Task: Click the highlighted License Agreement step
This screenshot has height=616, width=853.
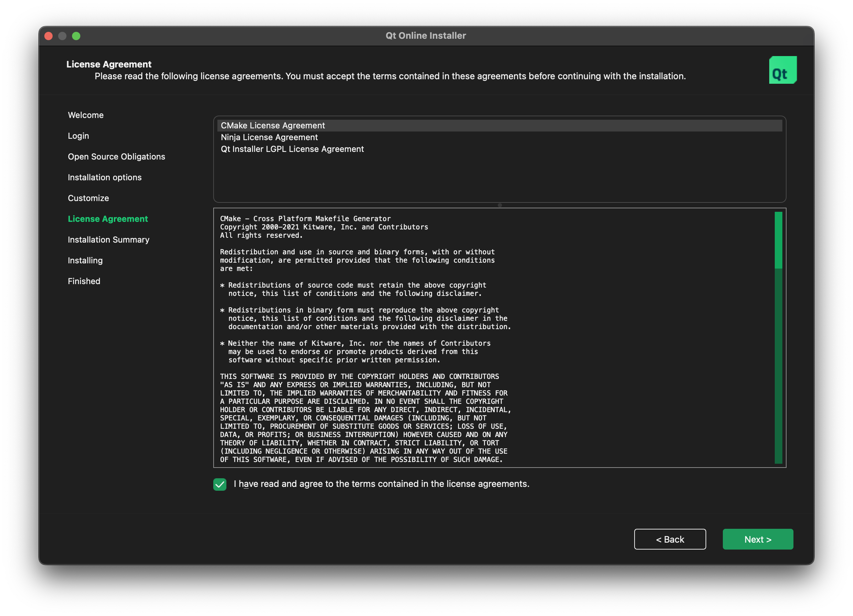Action: pyautogui.click(x=108, y=218)
